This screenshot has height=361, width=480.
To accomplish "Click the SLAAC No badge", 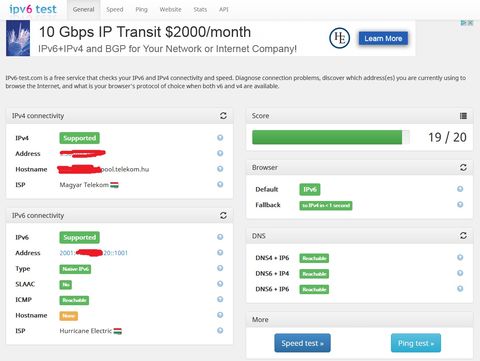I will 66,285.
